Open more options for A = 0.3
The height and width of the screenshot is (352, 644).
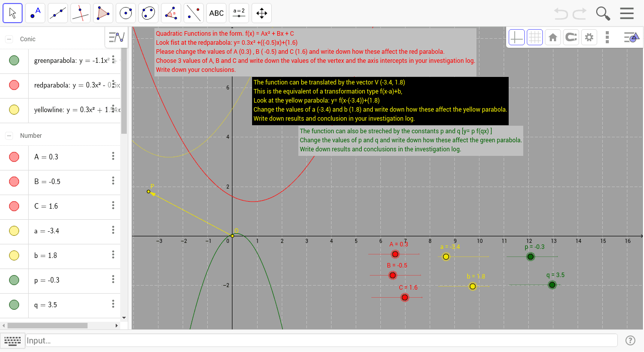click(x=113, y=156)
